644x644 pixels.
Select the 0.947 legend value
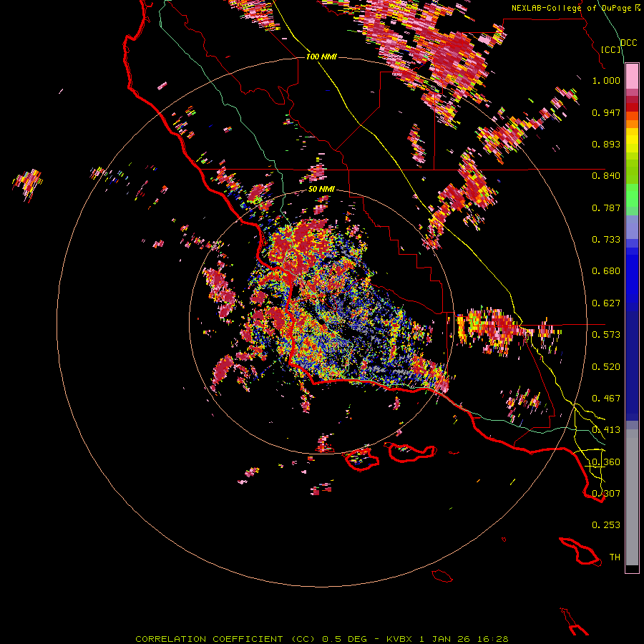[606, 112]
